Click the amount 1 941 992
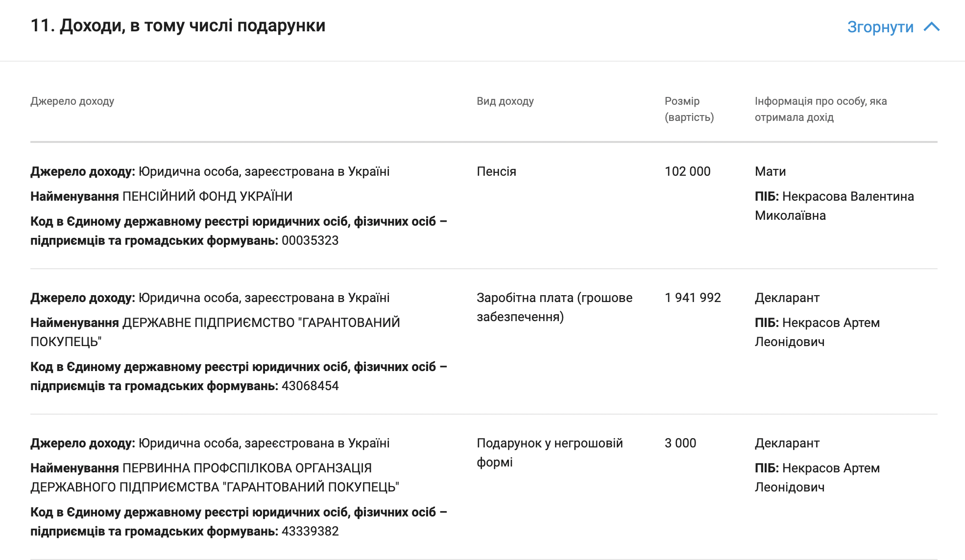 click(x=693, y=298)
